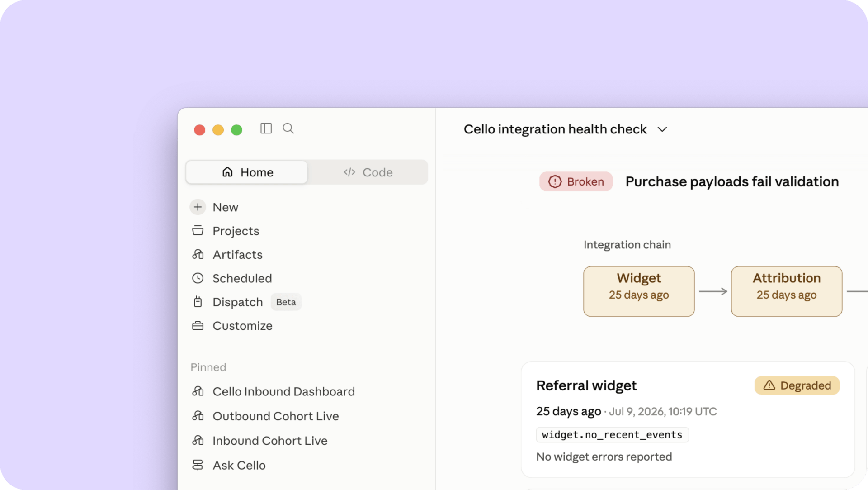Open Dispatch in the sidebar
Image resolution: width=868 pixels, height=490 pixels.
(237, 302)
